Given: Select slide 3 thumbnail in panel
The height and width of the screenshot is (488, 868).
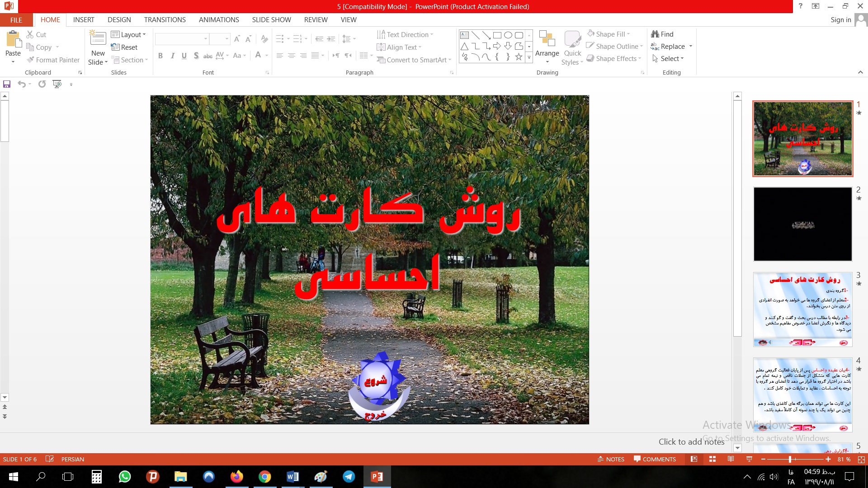Looking at the screenshot, I should (x=802, y=310).
